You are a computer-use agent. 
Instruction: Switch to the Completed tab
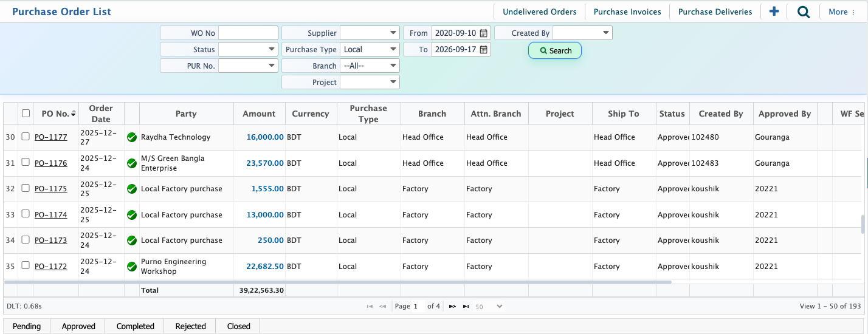coord(135,326)
